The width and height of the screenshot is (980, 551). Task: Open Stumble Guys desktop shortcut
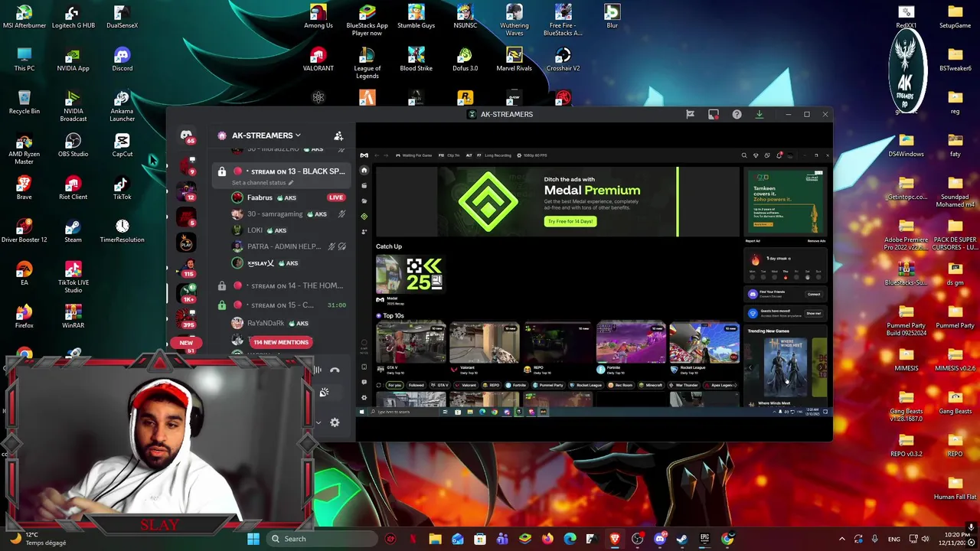(416, 17)
